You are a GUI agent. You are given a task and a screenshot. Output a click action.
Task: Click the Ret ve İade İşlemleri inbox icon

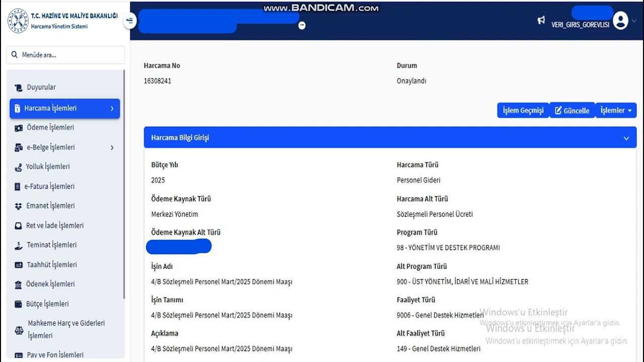[19, 226]
